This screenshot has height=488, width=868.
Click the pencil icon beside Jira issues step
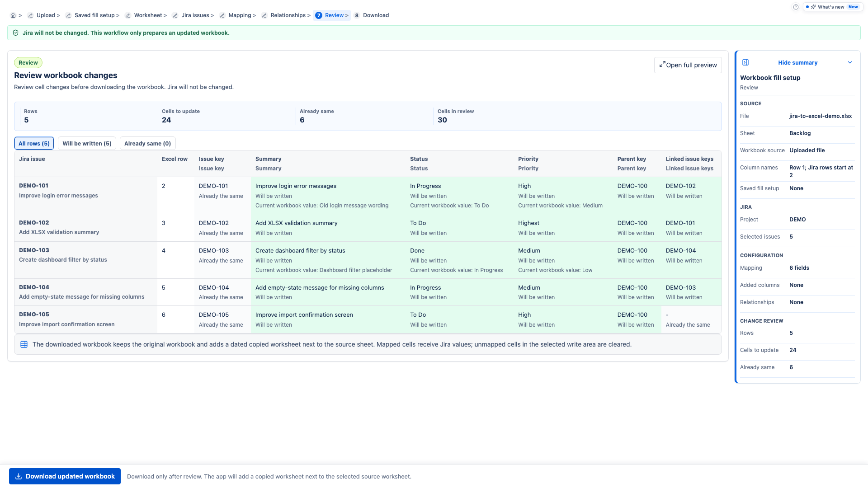click(175, 15)
